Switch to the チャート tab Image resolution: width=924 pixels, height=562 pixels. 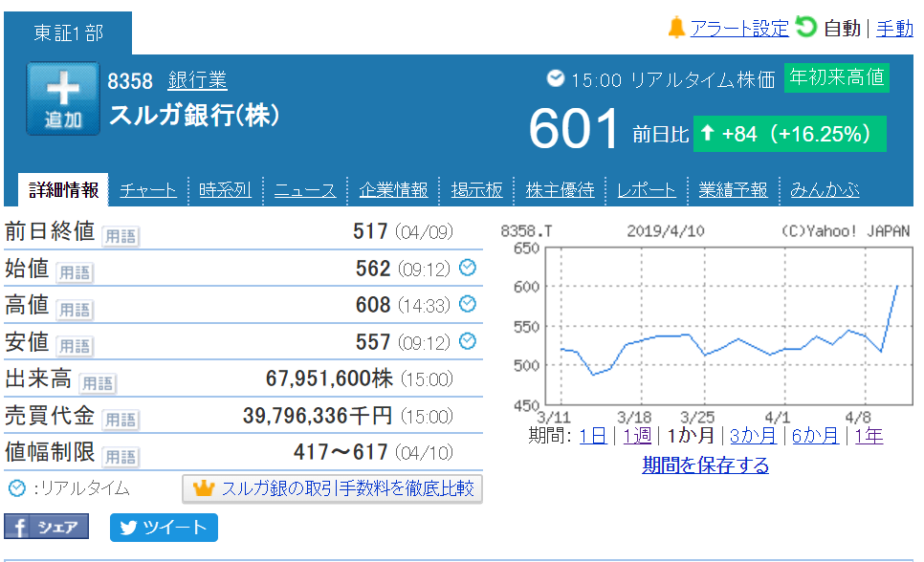click(x=148, y=189)
